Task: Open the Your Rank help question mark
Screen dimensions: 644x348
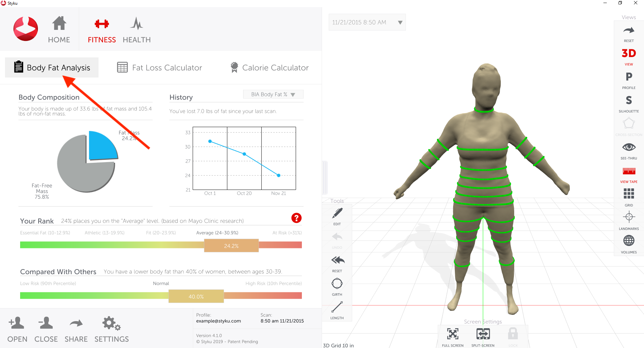Action: (296, 218)
